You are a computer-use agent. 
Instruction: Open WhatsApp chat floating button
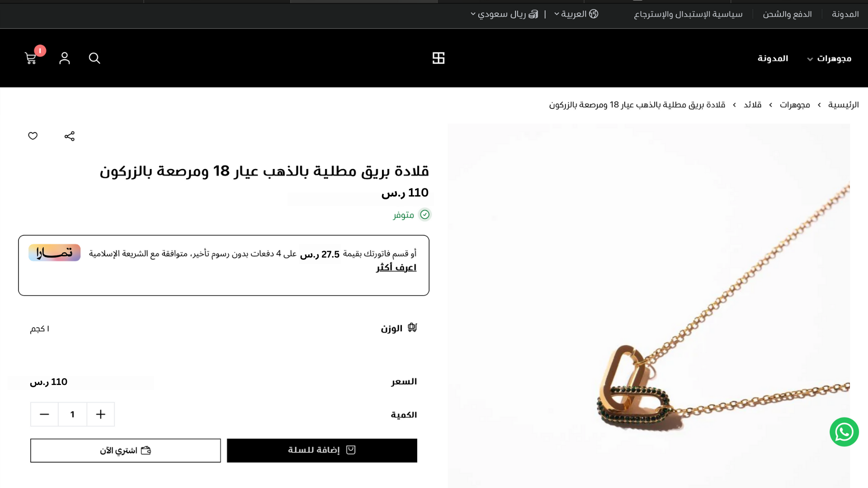pos(844,432)
